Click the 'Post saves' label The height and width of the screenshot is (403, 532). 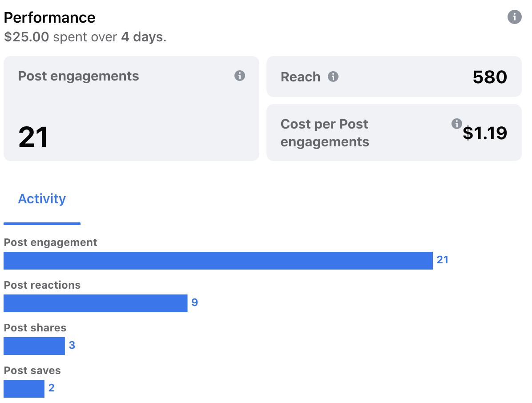32,371
